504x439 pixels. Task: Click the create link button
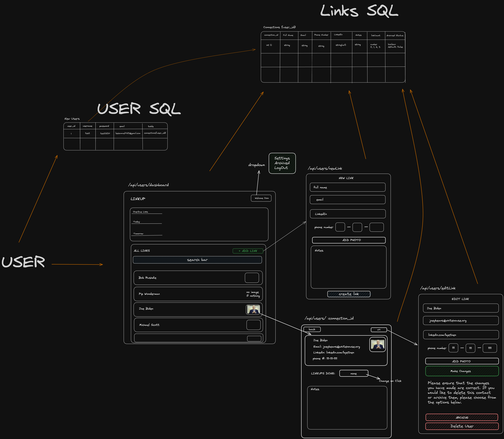pyautogui.click(x=349, y=294)
